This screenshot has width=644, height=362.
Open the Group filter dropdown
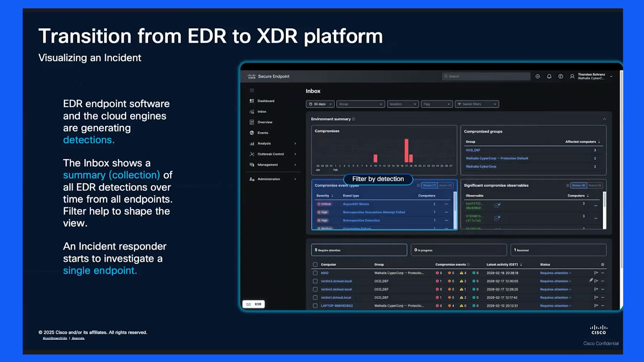click(361, 104)
